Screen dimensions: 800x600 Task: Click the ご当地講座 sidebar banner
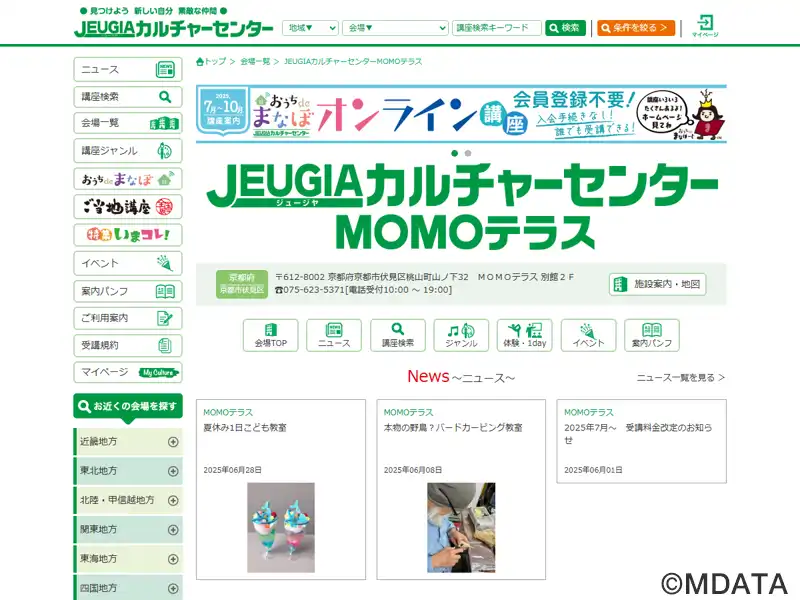pyautogui.click(x=128, y=207)
